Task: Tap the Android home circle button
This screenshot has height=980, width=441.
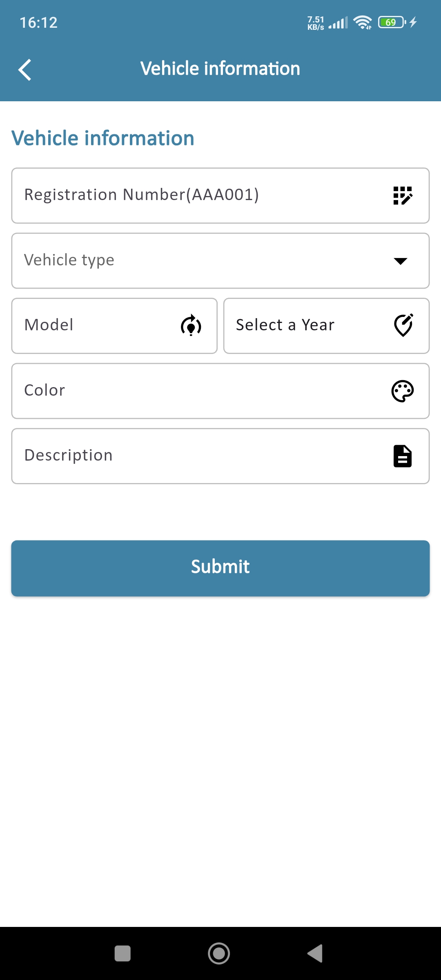Action: tap(219, 953)
